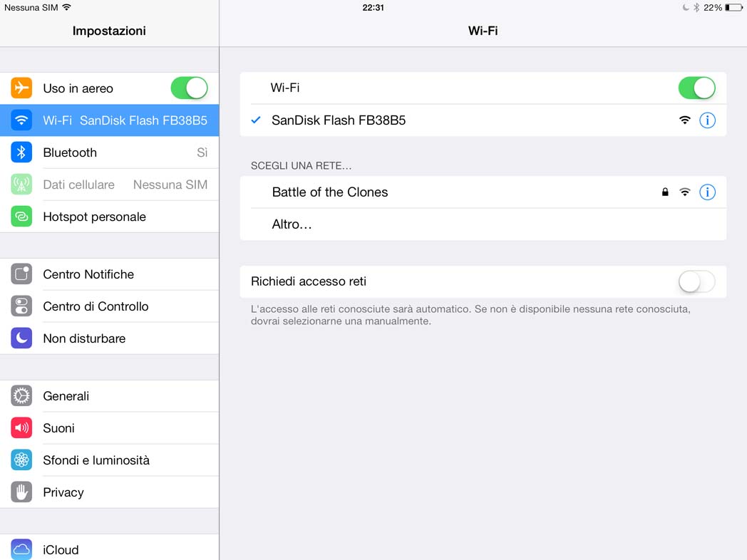747x560 pixels.
Task: Tap the battery indicator in status bar
Action: click(x=733, y=8)
